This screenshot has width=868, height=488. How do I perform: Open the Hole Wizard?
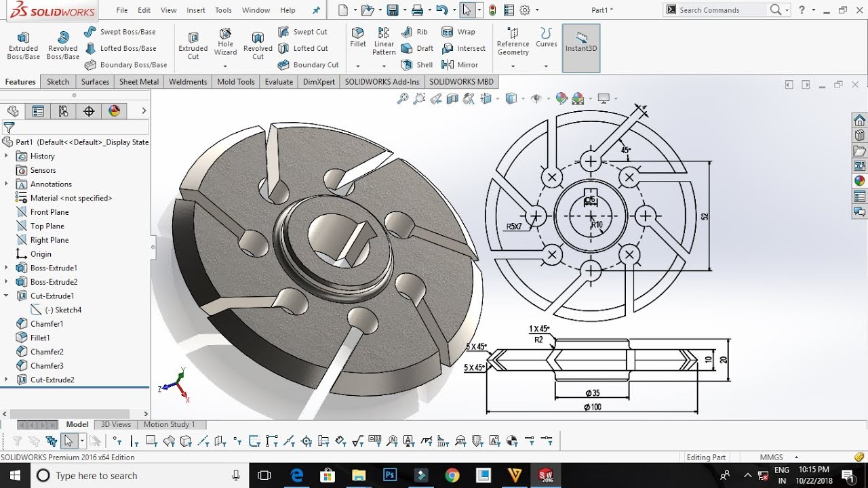(226, 42)
